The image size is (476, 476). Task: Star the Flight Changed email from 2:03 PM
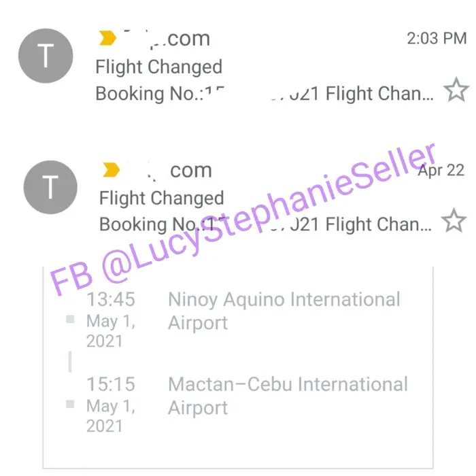pyautogui.click(x=456, y=90)
